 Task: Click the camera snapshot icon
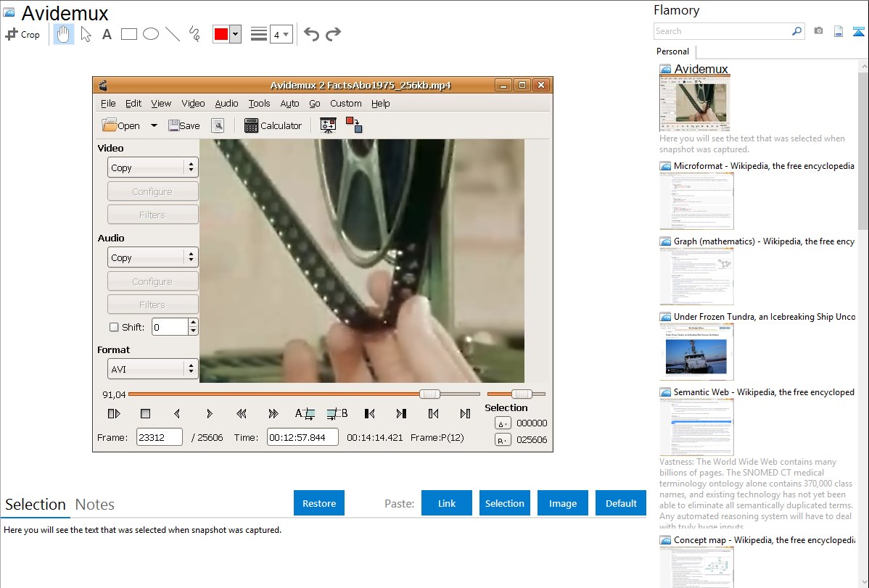tap(818, 31)
